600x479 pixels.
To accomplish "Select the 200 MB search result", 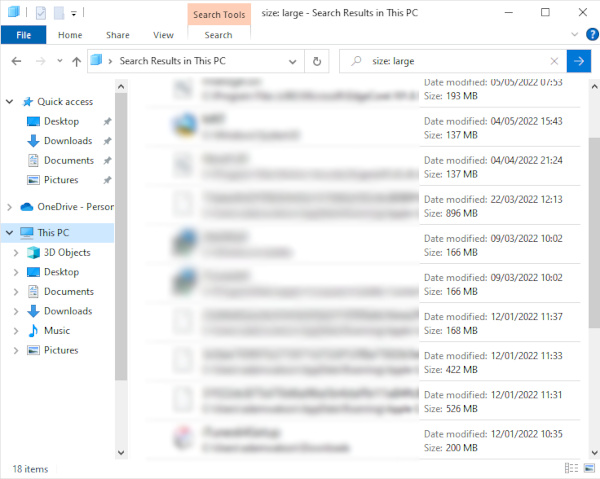I will click(x=362, y=440).
